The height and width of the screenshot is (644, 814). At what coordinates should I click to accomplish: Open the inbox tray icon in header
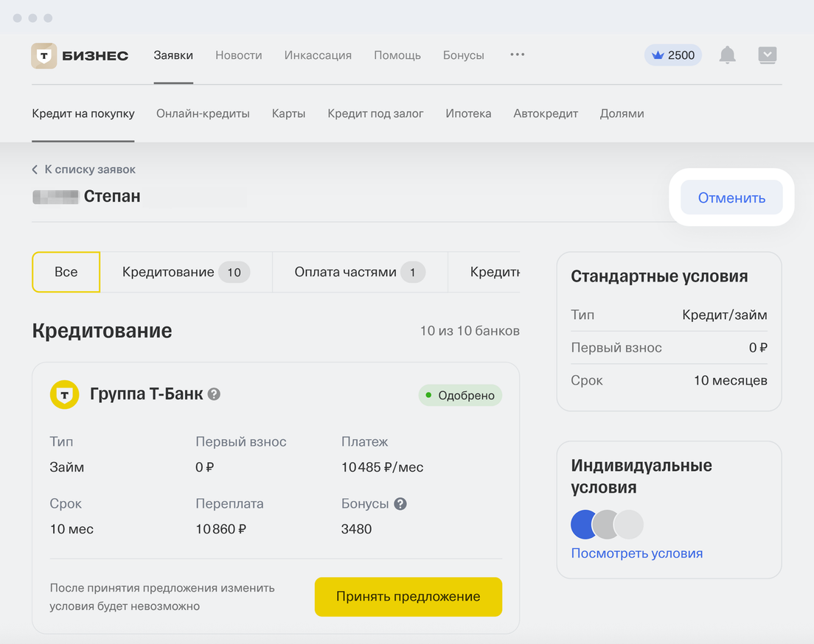[x=767, y=55]
